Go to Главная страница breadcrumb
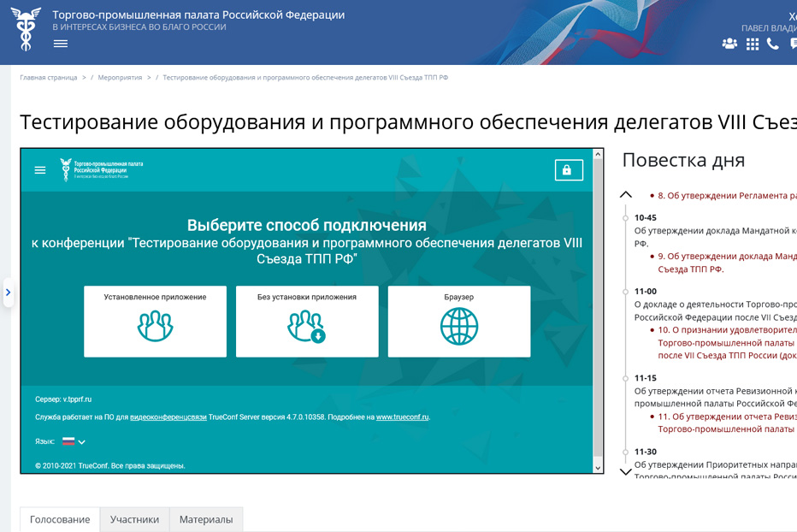 tap(49, 78)
